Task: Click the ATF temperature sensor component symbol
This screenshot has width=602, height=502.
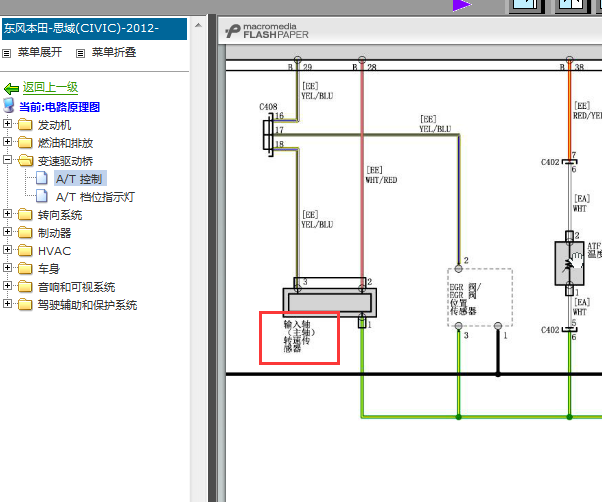Action: [570, 263]
